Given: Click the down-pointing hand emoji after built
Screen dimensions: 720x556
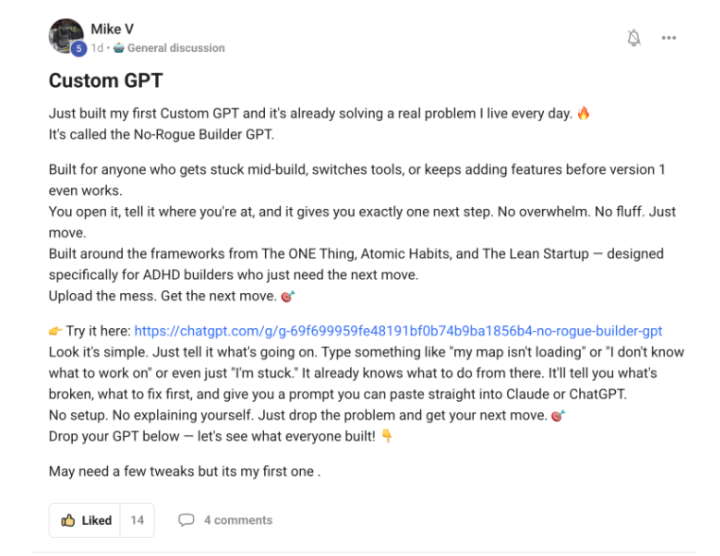Looking at the screenshot, I should pos(387,436).
